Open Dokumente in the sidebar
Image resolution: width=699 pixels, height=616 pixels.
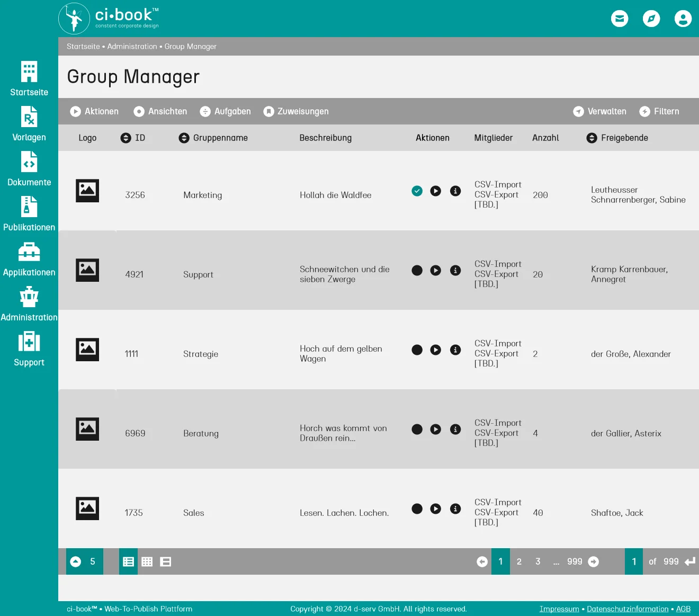click(x=29, y=168)
